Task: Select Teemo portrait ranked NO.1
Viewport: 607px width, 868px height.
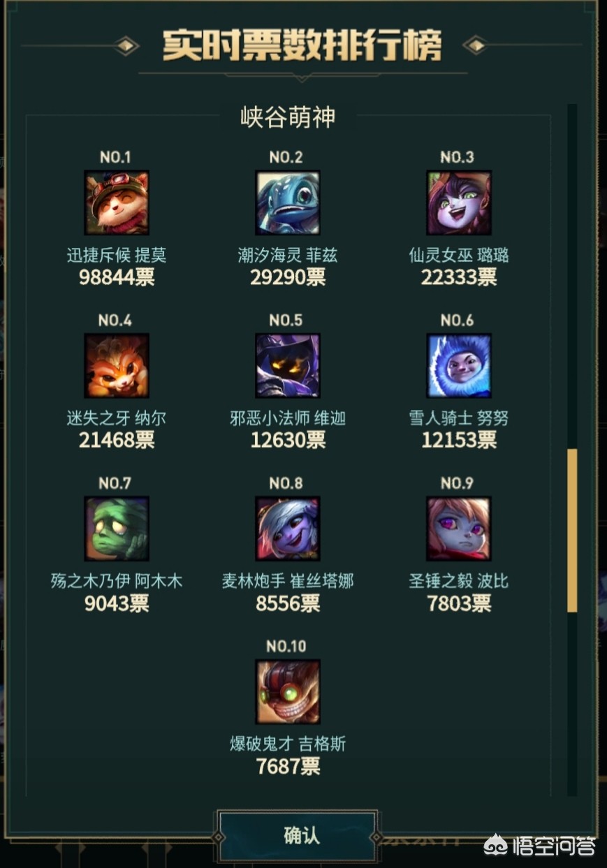Action: coord(117,203)
